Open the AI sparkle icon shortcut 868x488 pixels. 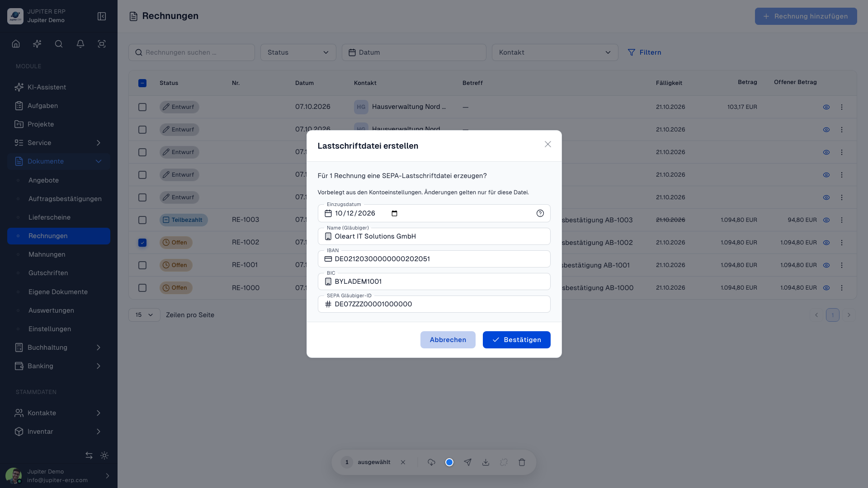37,44
